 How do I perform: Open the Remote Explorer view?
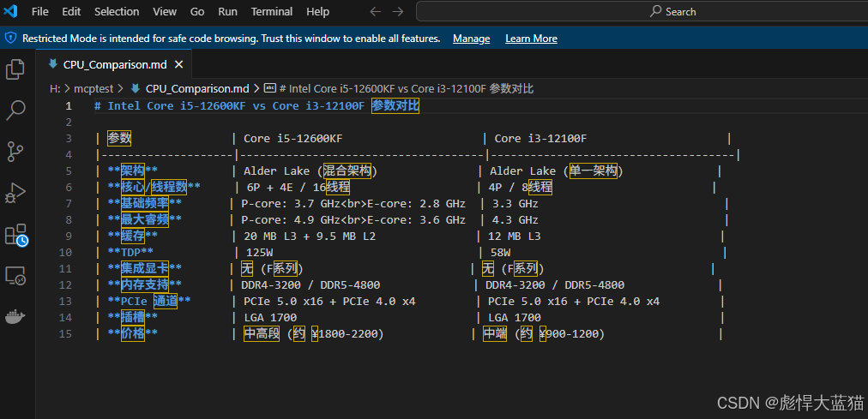point(15,275)
